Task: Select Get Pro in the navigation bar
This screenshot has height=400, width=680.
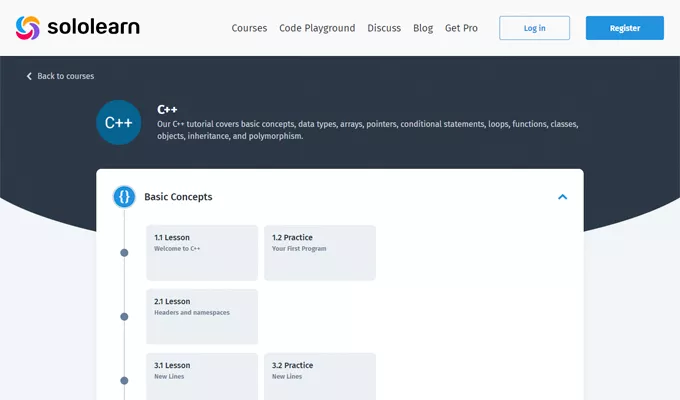Action: coord(461,28)
